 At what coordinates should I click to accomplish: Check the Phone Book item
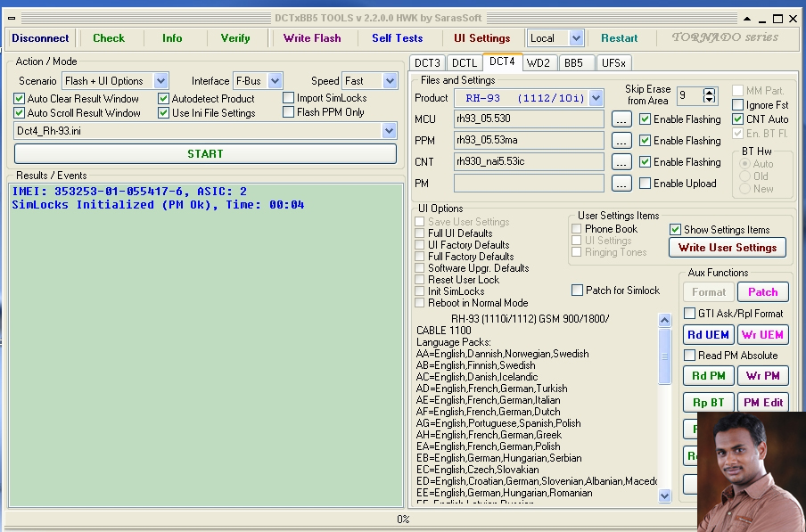[576, 228]
